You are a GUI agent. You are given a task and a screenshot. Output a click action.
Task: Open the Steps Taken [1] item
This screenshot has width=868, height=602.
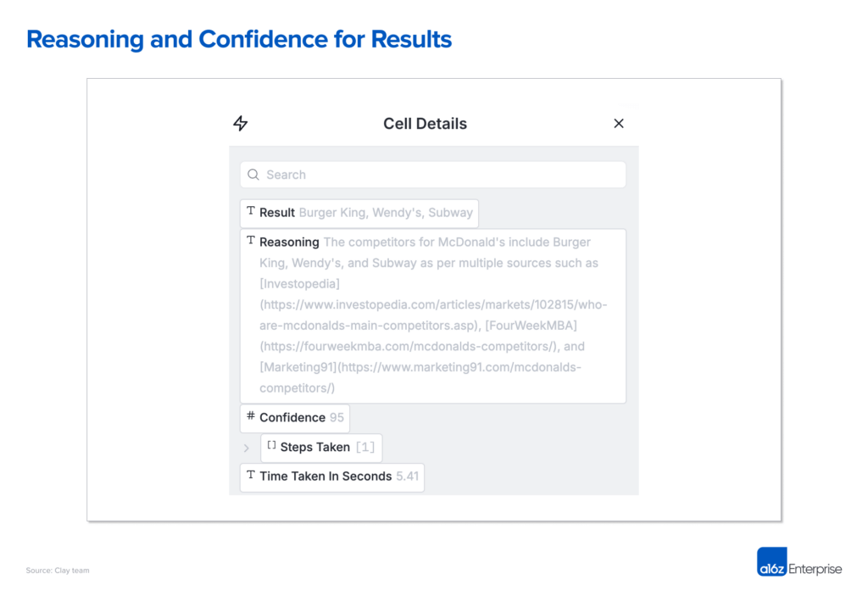[322, 448]
